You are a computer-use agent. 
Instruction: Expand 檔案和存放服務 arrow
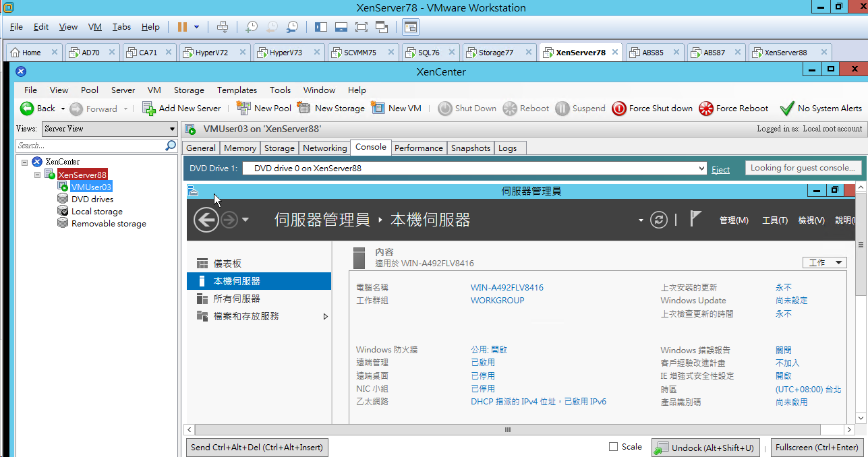coord(325,316)
